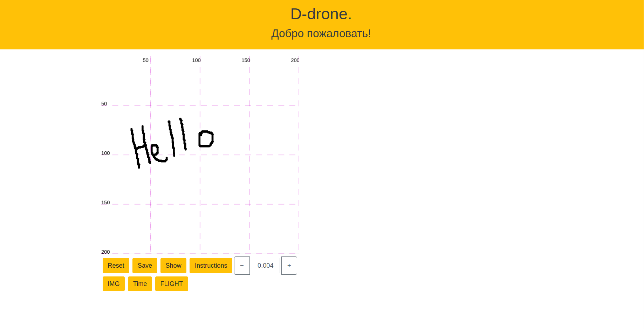Decrease the value with the minus button
The image size is (644, 329).
click(x=242, y=266)
